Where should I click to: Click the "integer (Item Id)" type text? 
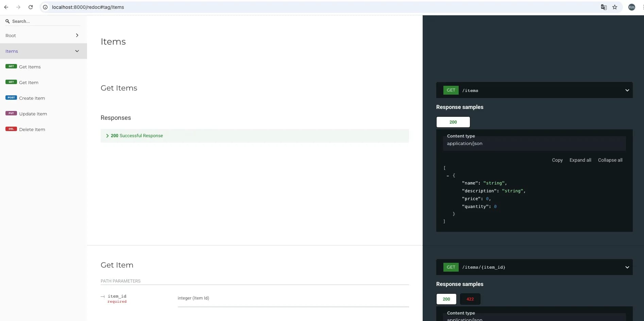click(x=193, y=298)
